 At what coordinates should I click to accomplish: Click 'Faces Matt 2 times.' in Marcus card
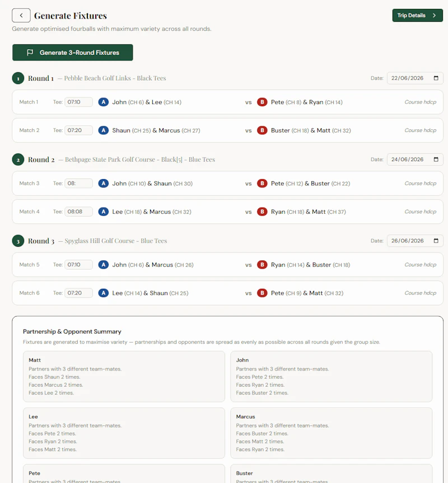(x=260, y=442)
